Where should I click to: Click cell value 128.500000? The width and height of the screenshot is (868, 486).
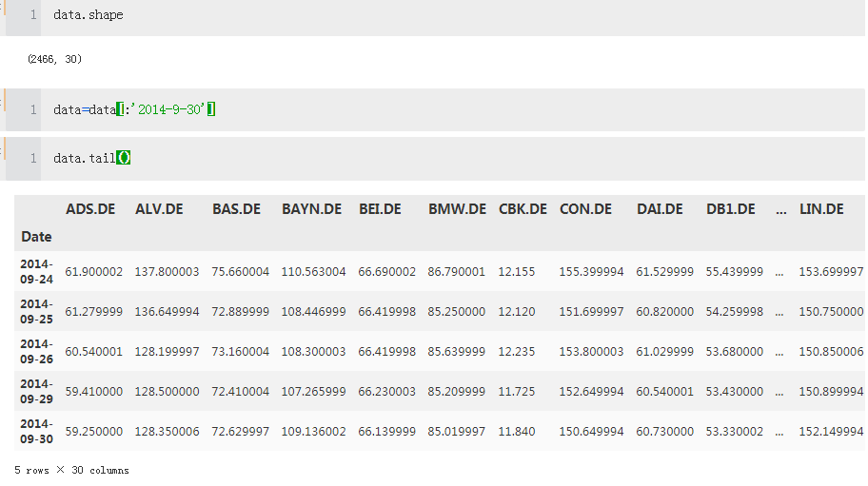[x=167, y=391]
